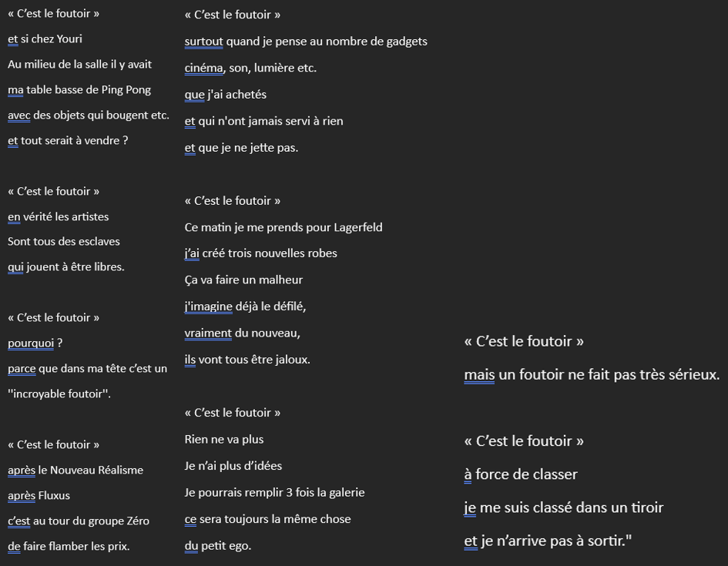
Task: Click the underlined word "avec"
Action: point(19,115)
